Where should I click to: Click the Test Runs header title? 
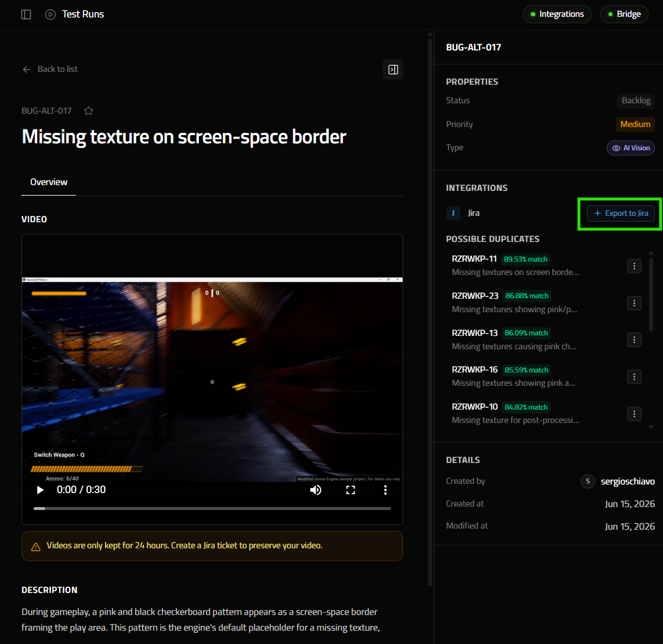(83, 15)
